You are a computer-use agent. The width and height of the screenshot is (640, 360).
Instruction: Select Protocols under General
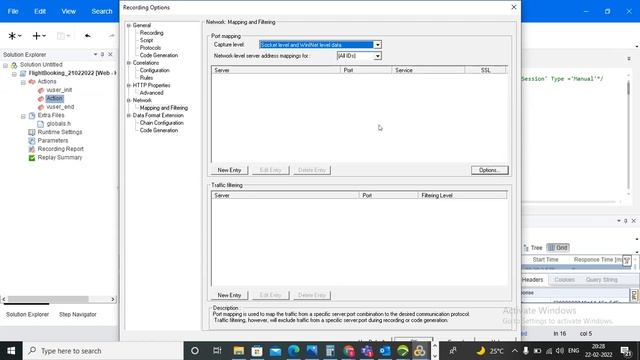(x=150, y=48)
